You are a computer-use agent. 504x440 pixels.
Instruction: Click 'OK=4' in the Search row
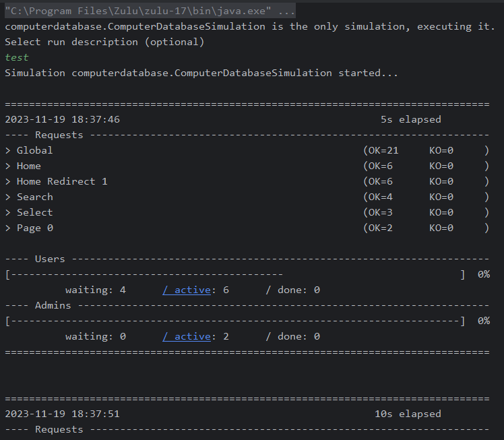coord(381,197)
